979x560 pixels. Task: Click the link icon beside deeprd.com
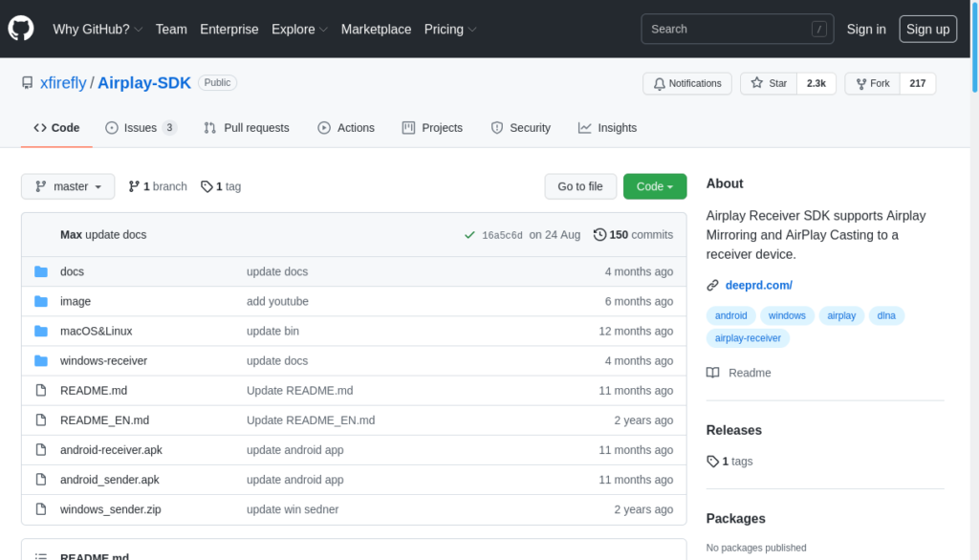tap(712, 285)
